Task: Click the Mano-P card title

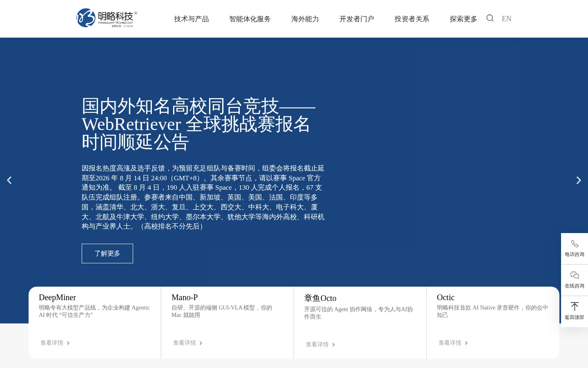Action: pos(185,297)
